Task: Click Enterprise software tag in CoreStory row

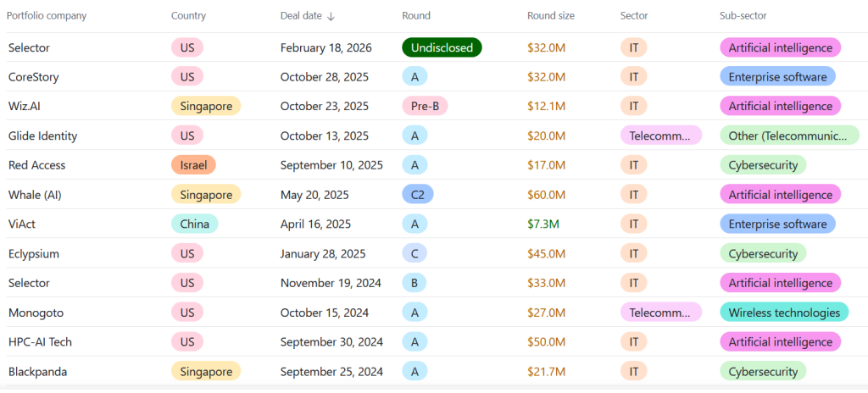Action: 777,77
